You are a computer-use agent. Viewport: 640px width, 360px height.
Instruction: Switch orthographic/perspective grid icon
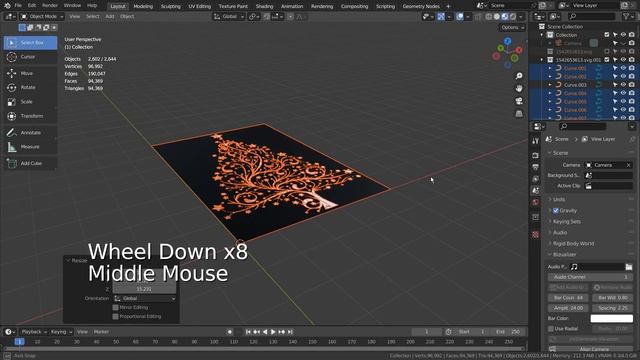(519, 114)
